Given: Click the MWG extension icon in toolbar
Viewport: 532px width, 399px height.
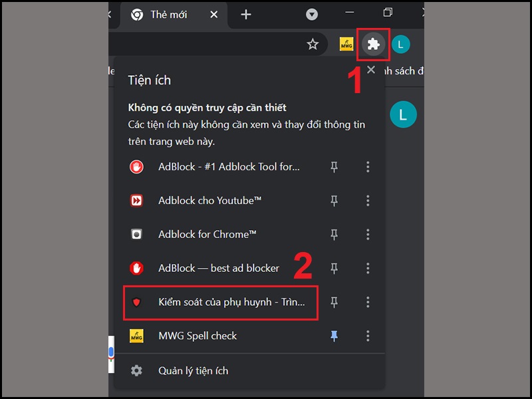Looking at the screenshot, I should pos(346,45).
